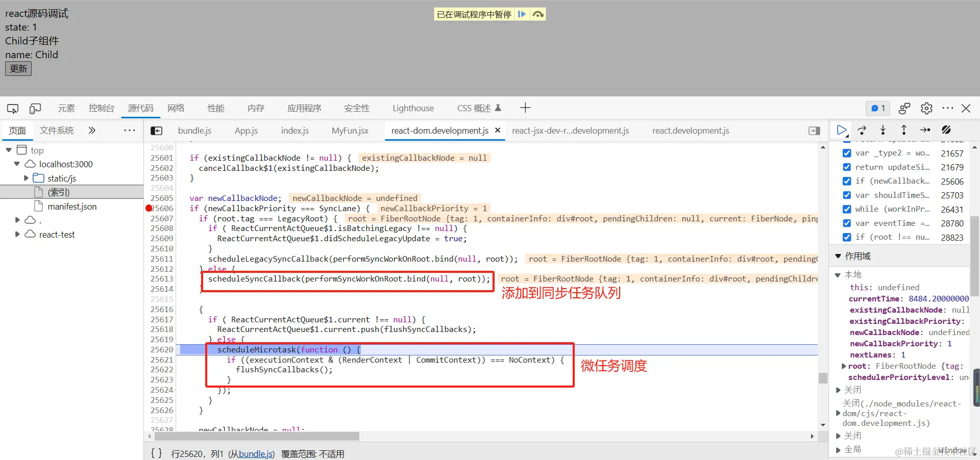Expand the react-test tree node
Viewport: 980px width, 460px height.
point(17,234)
